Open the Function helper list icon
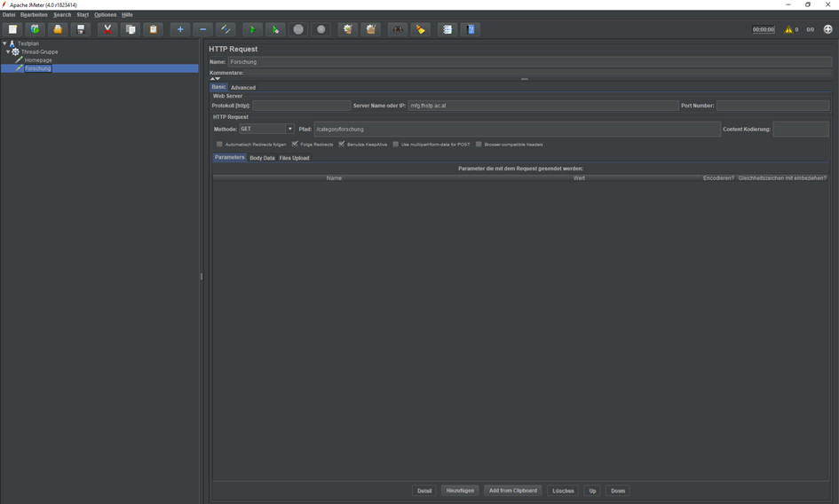 coord(447,29)
